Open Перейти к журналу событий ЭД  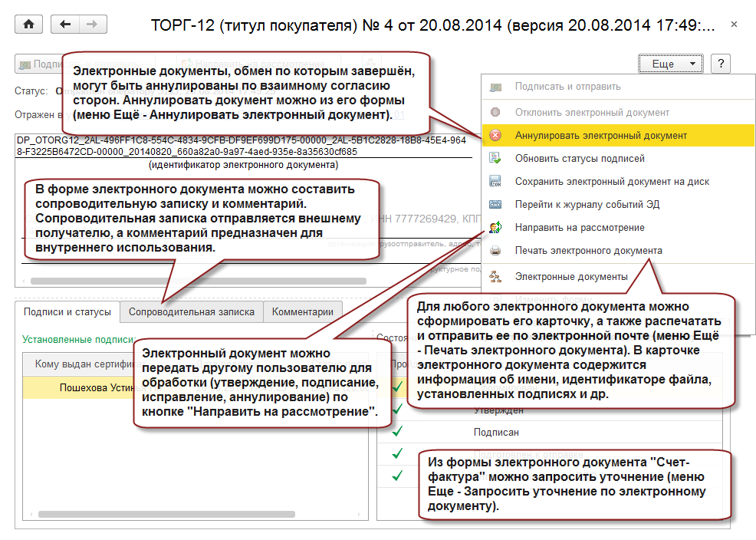(587, 205)
